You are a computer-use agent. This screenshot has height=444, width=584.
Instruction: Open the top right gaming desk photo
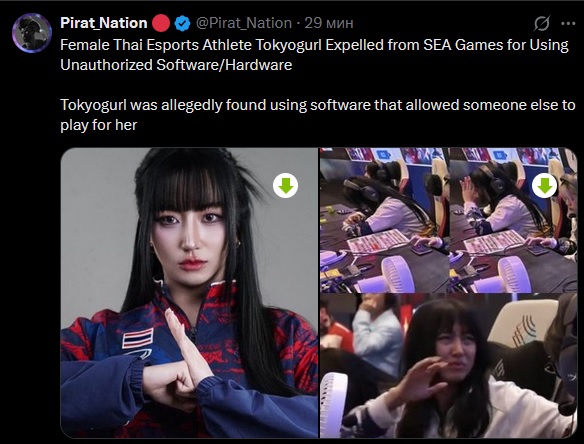(514, 220)
